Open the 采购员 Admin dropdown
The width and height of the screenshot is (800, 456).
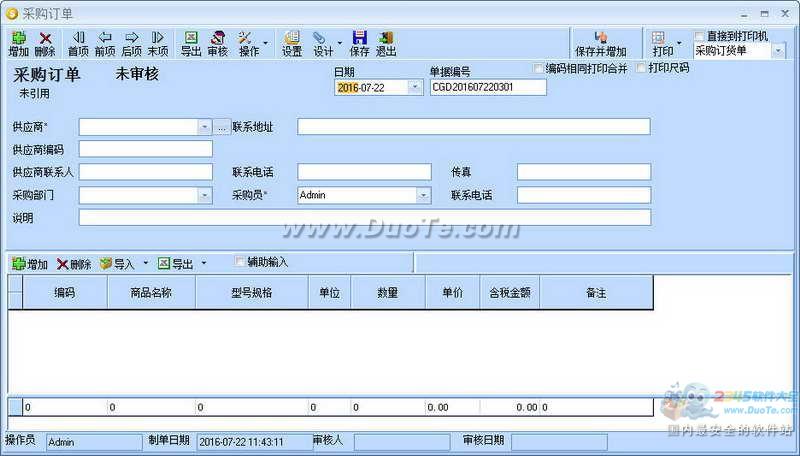pyautogui.click(x=423, y=196)
